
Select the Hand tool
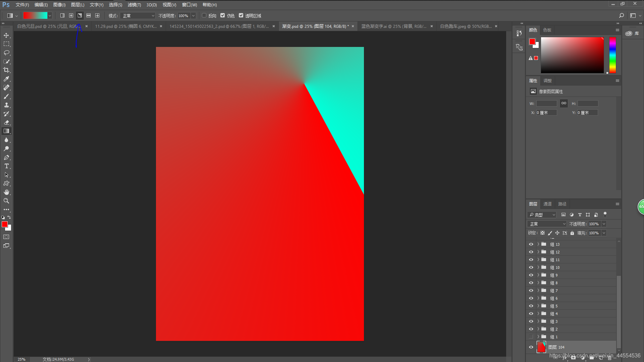pos(6,192)
